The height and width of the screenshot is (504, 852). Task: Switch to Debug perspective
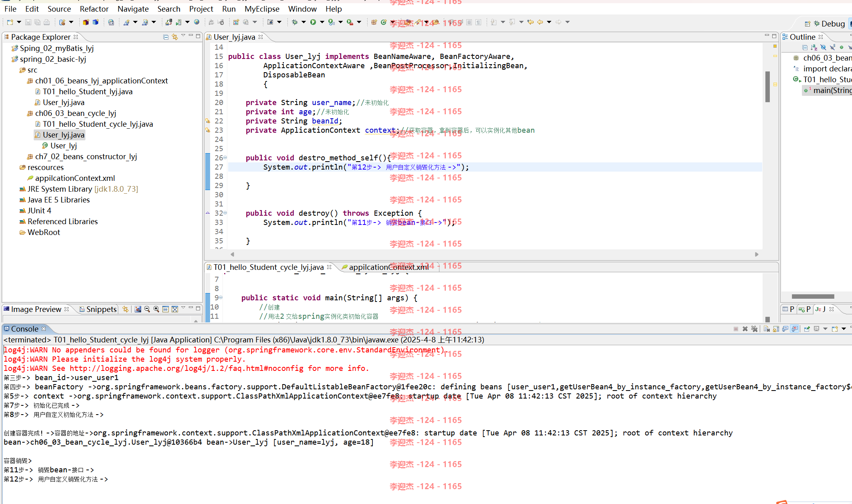[830, 24]
